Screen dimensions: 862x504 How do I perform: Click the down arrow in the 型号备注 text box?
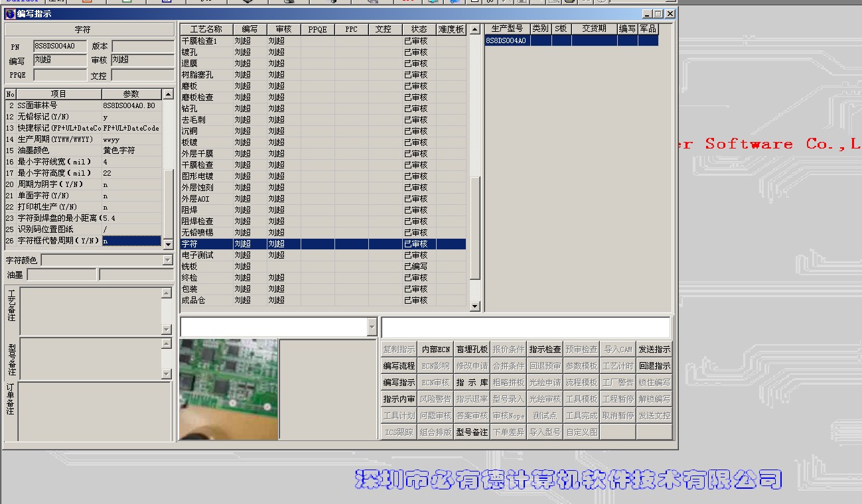click(167, 374)
